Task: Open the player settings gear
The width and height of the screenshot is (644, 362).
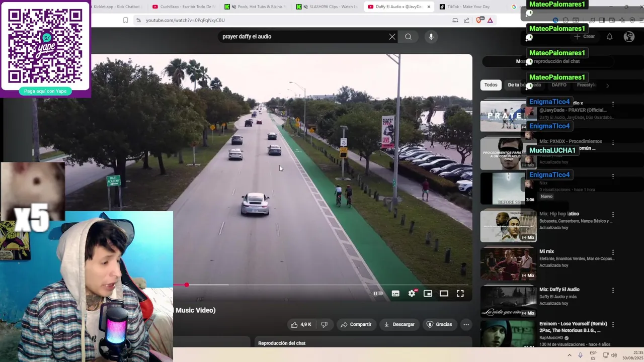Action: (412, 294)
